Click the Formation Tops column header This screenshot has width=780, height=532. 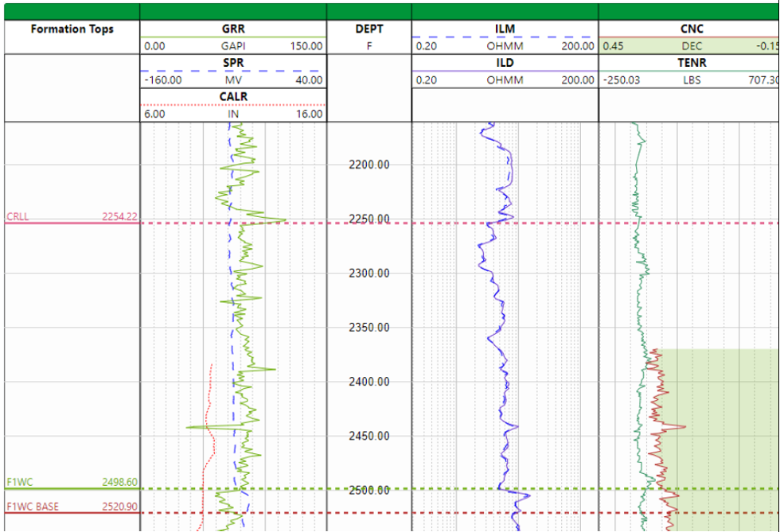click(72, 29)
